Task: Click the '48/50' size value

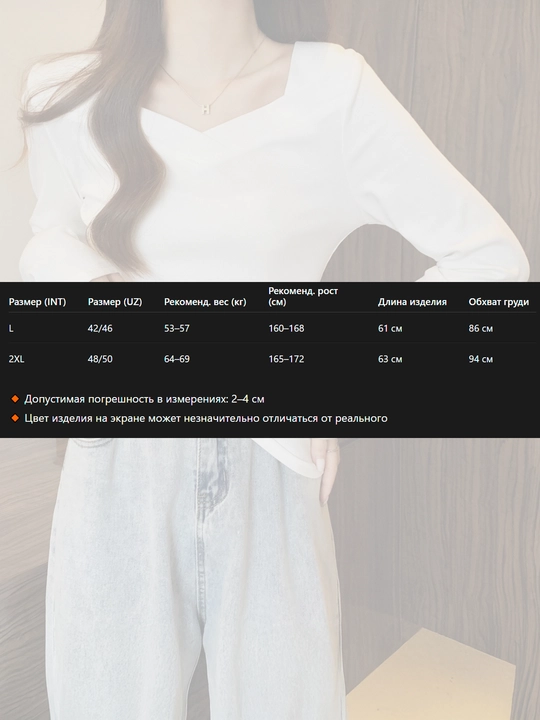Action: click(x=100, y=359)
